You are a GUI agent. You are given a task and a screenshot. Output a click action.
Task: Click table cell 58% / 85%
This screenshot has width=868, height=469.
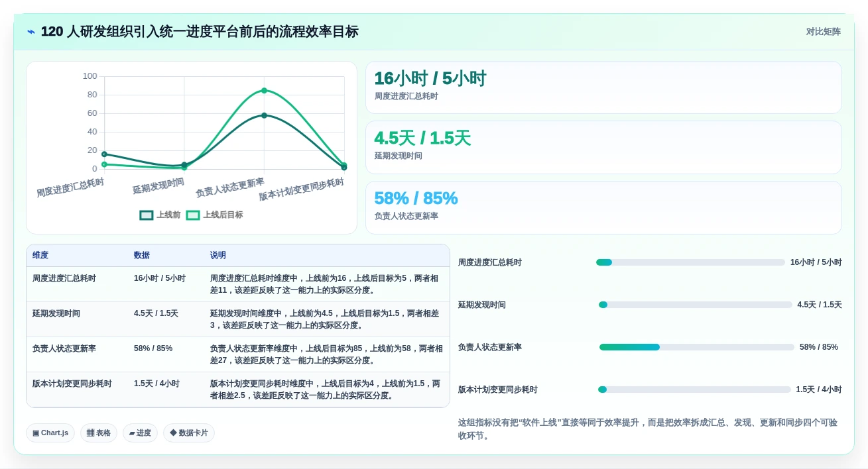[x=153, y=349]
